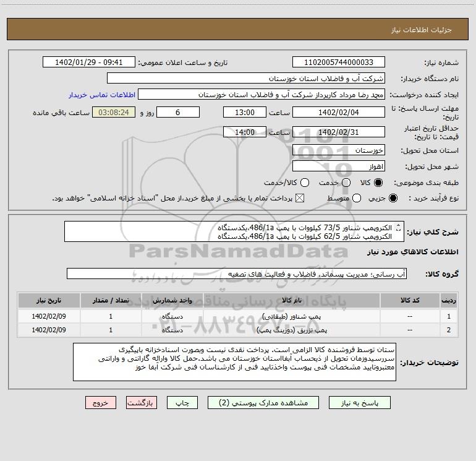Click the deadline time field 13:00
The width and height of the screenshot is (476, 461).
pyautogui.click(x=245, y=112)
